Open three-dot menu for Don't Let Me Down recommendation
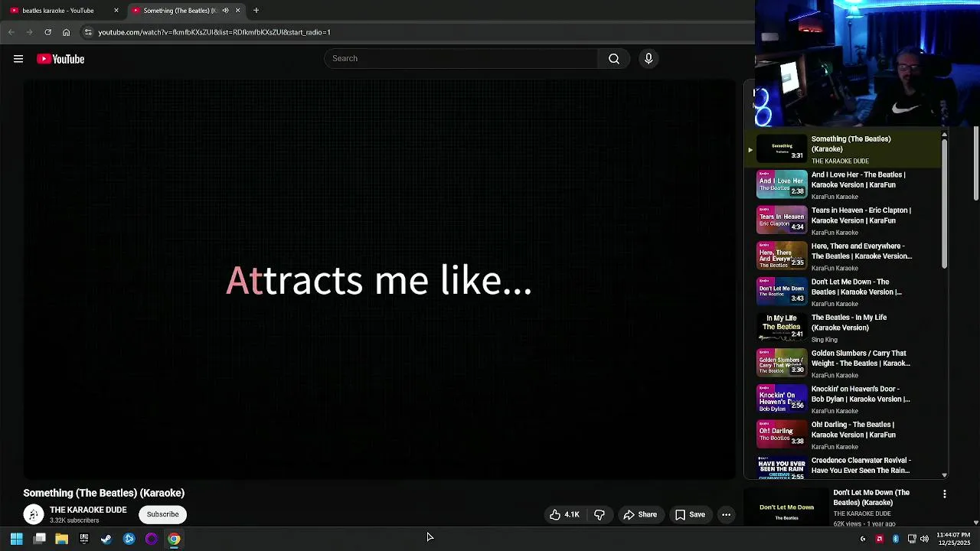The height and width of the screenshot is (551, 980). (945, 494)
